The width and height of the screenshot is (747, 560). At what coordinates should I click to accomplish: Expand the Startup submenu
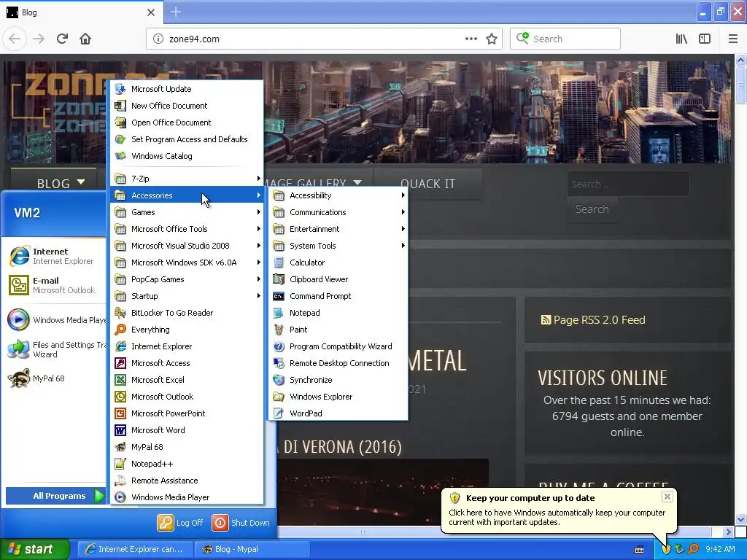pyautogui.click(x=187, y=296)
